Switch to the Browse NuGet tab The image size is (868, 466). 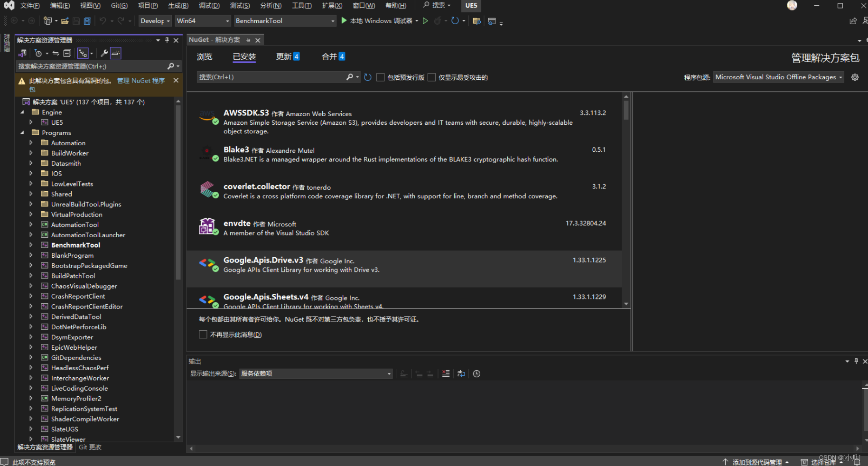(205, 56)
